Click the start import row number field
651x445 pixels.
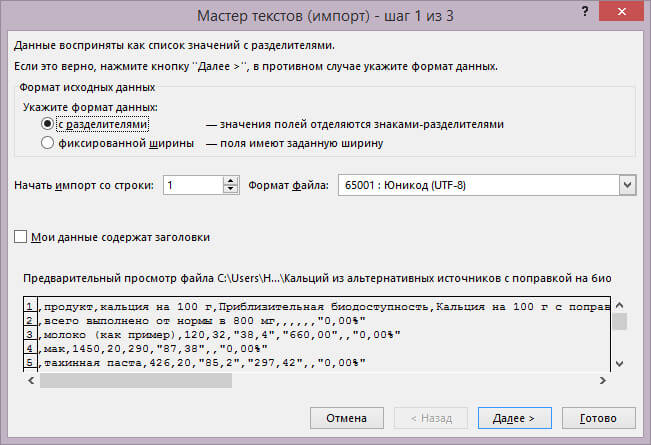coord(193,185)
